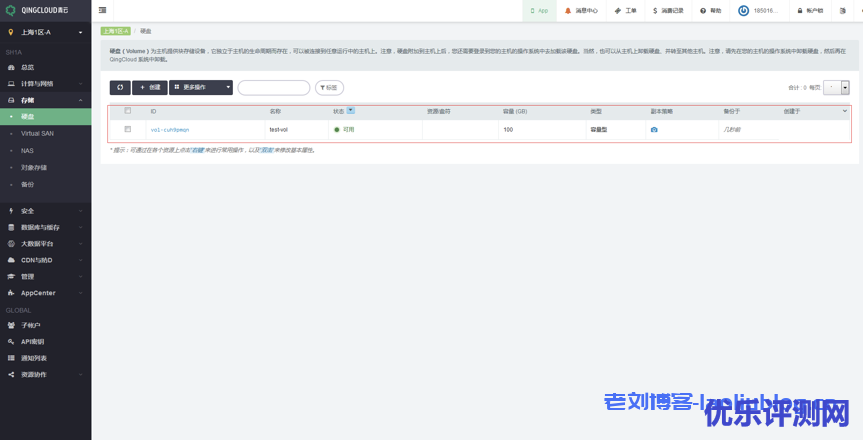Image resolution: width=863 pixels, height=440 pixels.
Task: Click the power icon next to account 185016
Action: [x=743, y=10]
